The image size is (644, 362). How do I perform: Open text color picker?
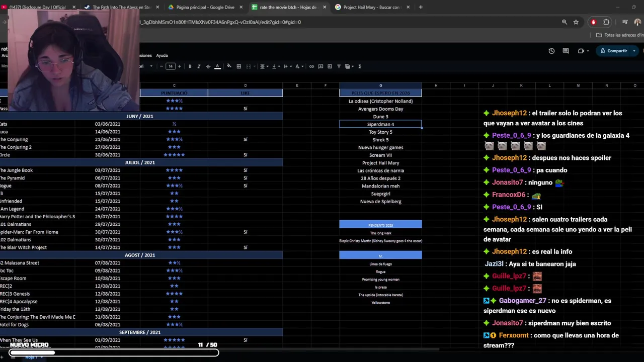[217, 66]
